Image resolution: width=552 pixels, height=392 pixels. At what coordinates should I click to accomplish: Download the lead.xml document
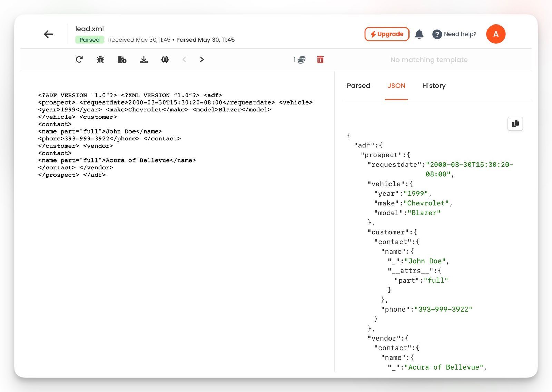pos(144,60)
